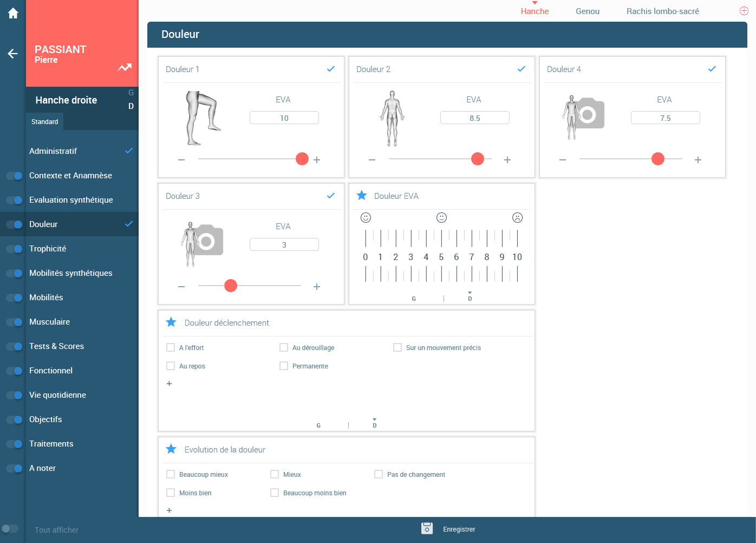Select left side G next to Hanche droite
Screen dimensions: 756x543
[131, 93]
